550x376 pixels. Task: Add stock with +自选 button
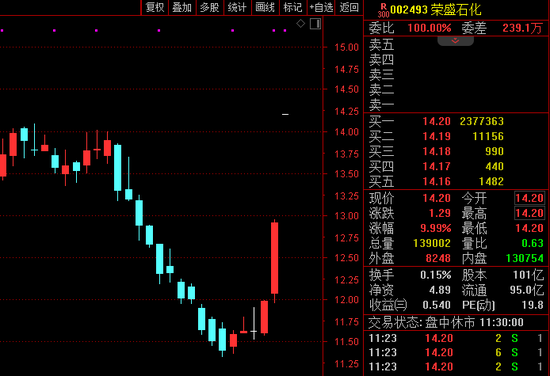pos(321,7)
